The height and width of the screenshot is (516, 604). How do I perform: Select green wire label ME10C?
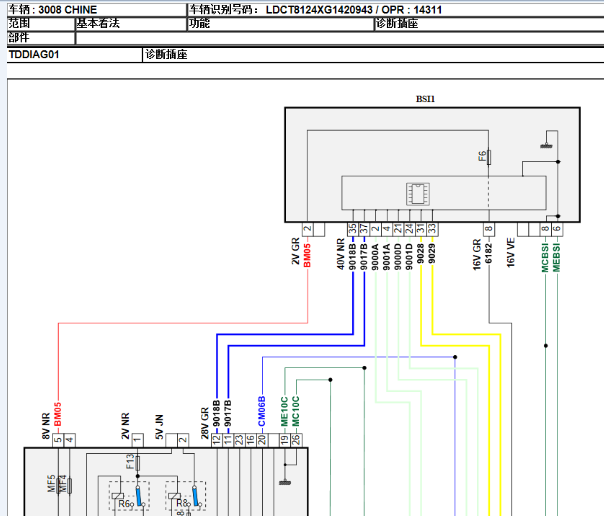[x=284, y=411]
